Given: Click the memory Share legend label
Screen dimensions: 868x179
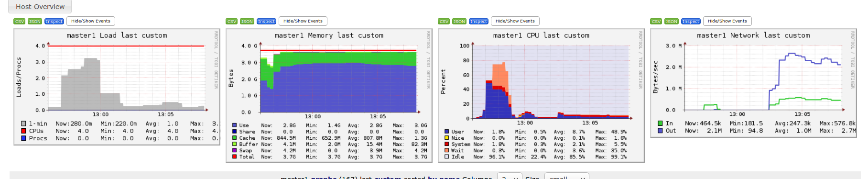Looking at the screenshot, I should point(247,132).
